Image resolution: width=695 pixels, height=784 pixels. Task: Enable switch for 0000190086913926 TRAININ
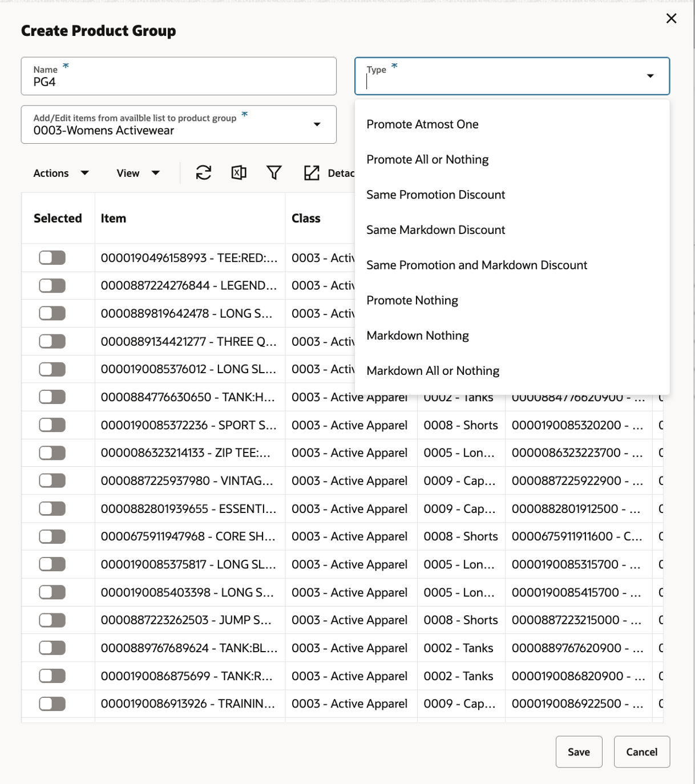(52, 704)
